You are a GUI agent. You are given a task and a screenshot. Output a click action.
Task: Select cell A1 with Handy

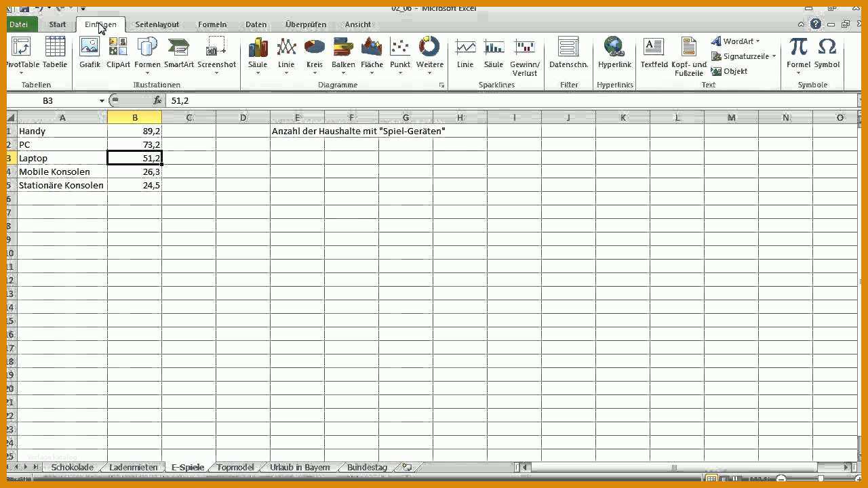click(62, 131)
